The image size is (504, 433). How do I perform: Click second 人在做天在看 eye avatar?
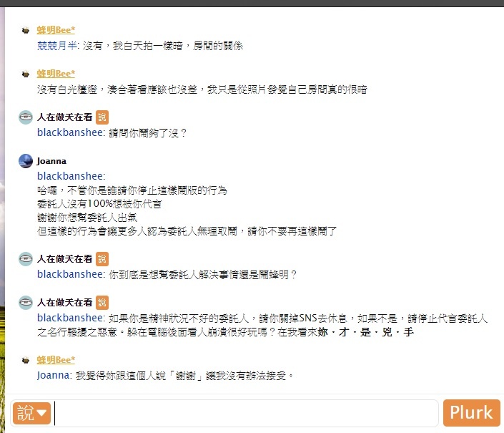pos(26,259)
